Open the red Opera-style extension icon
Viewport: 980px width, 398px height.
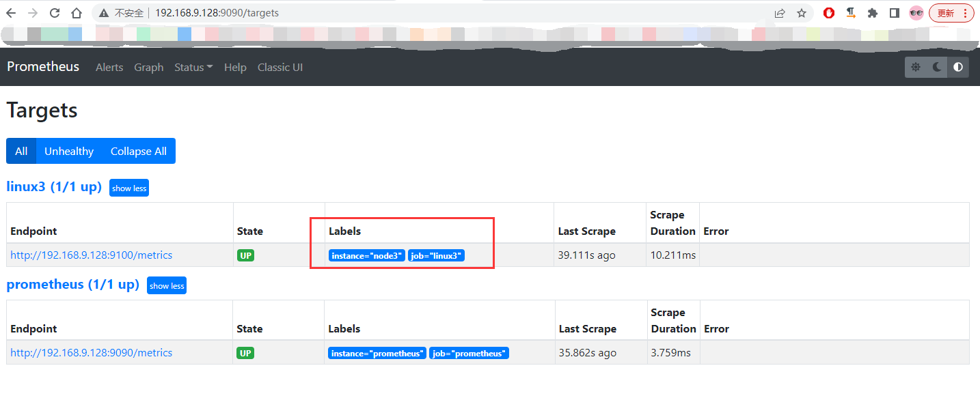(x=829, y=13)
